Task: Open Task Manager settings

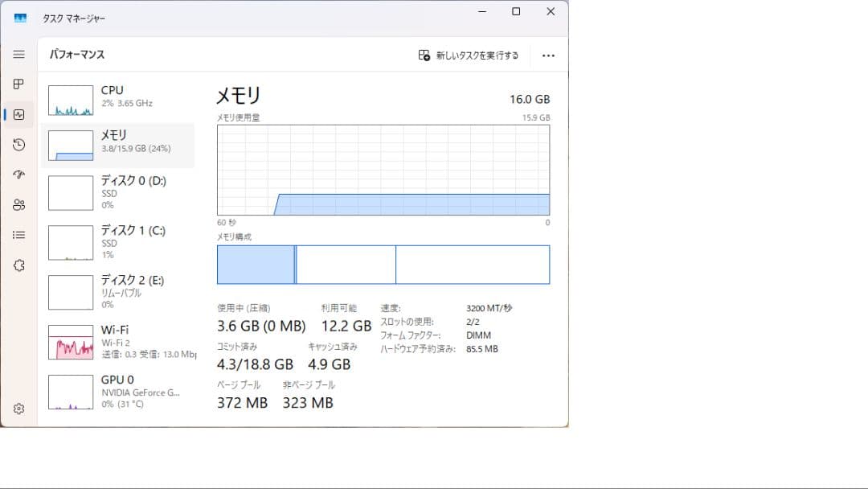Action: pyautogui.click(x=18, y=408)
